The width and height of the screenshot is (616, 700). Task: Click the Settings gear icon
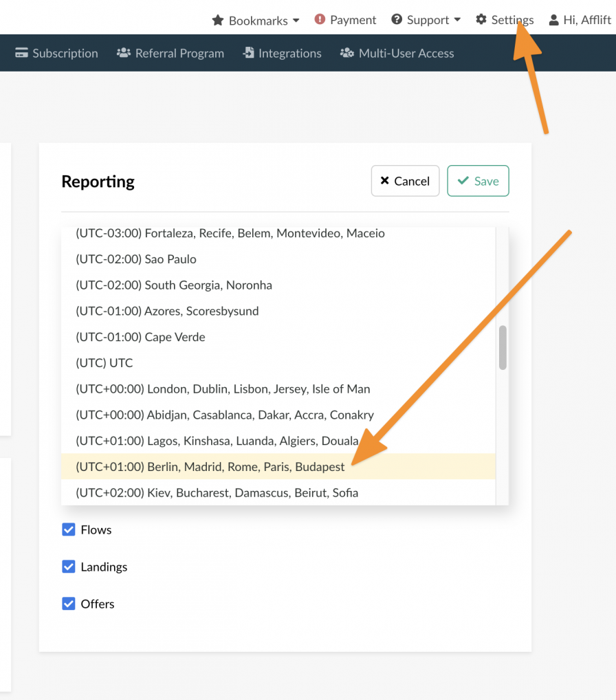pos(481,20)
